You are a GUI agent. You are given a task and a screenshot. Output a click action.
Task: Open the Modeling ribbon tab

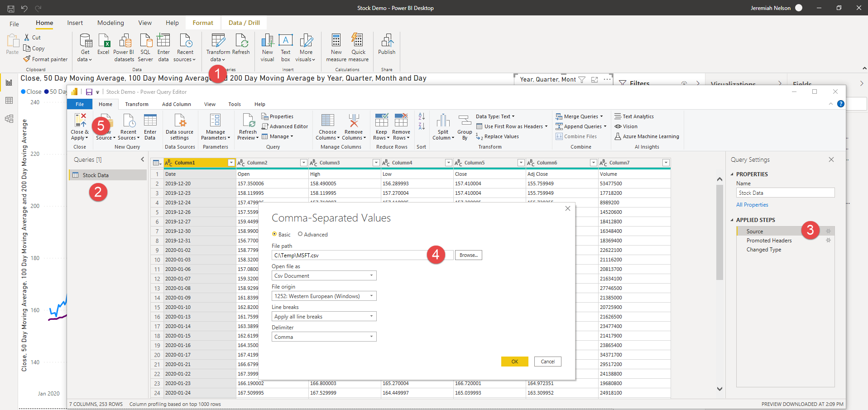tap(110, 23)
